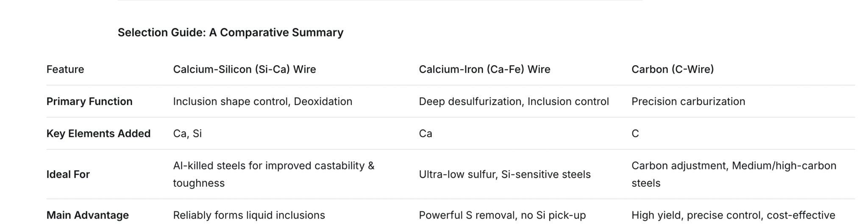Click the lone Ca cell under Calcium-Iron
This screenshot has width=868, height=224.
425,134
